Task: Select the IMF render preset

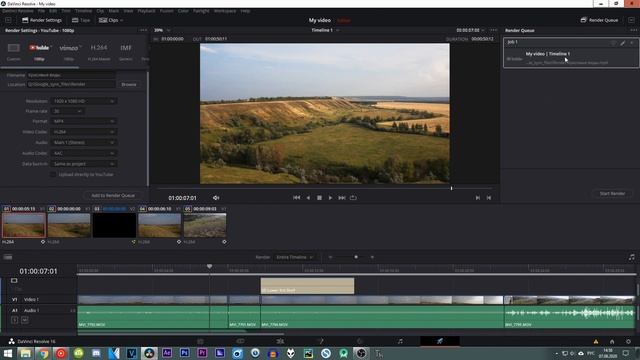Action: (126, 48)
